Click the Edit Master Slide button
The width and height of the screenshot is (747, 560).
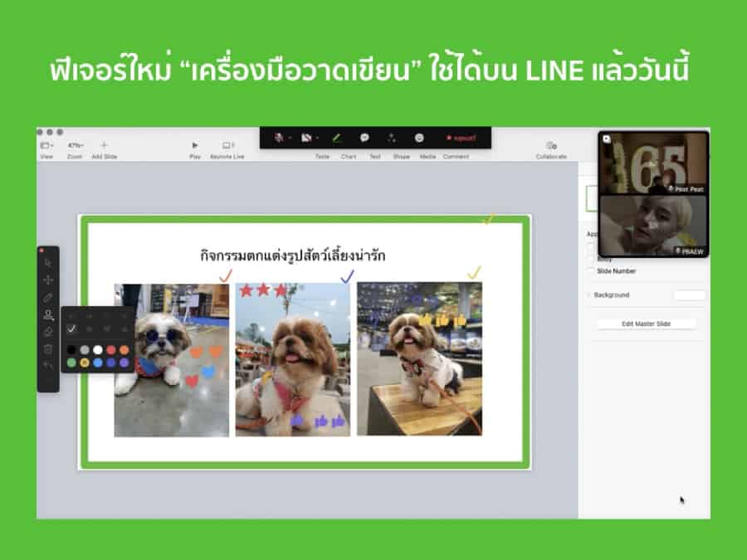click(x=646, y=324)
